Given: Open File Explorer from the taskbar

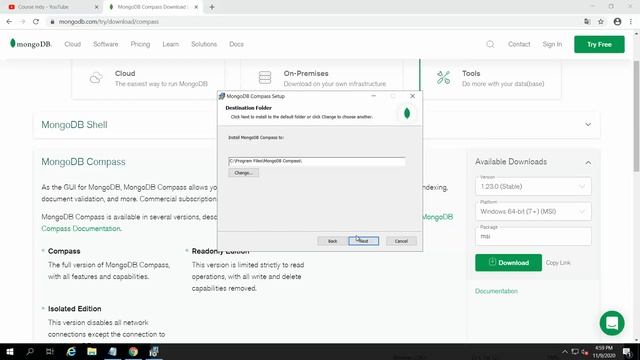Looking at the screenshot, I should point(92,351).
